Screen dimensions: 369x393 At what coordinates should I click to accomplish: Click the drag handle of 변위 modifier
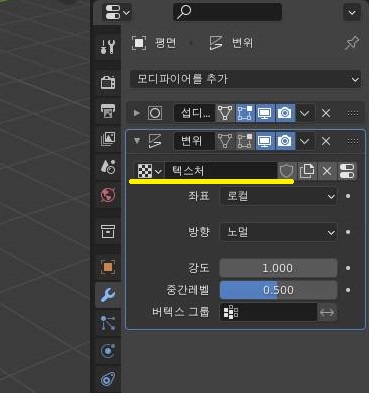(x=353, y=141)
